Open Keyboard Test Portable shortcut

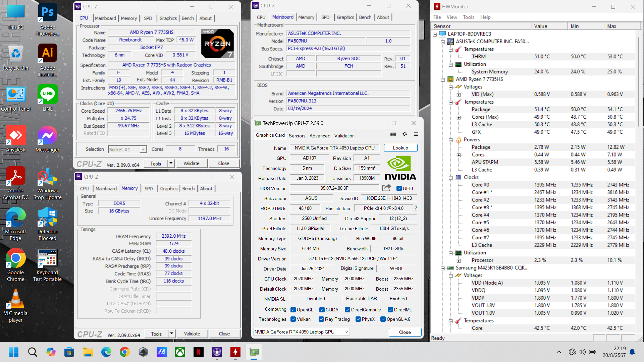[47, 265]
